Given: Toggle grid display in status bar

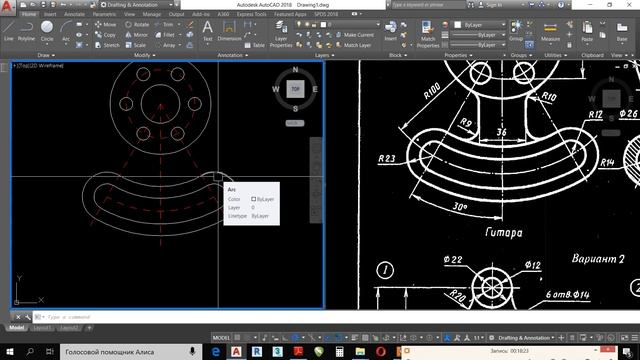Looking at the screenshot, I should (237, 338).
